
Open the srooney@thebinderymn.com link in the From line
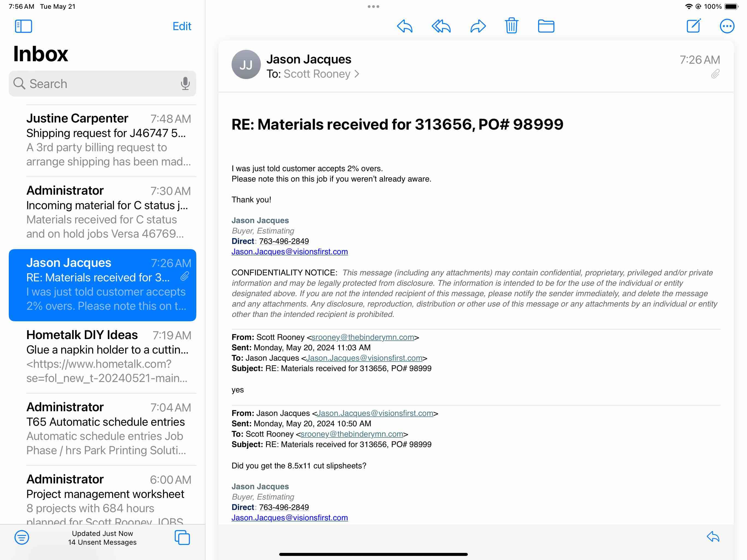(362, 337)
